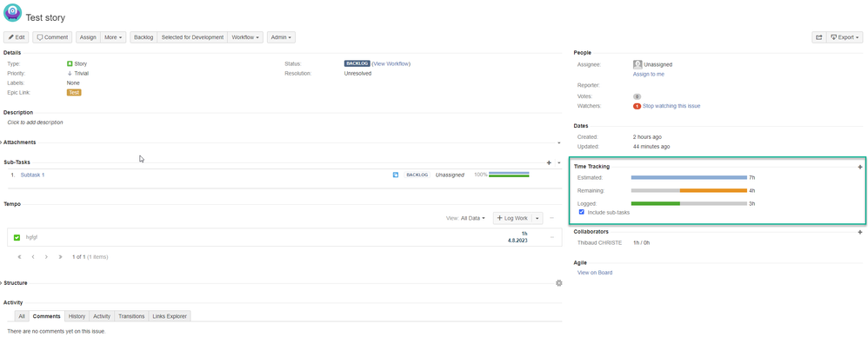This screenshot has height=337, width=868.
Task: Toggle the Include sub-tasks checkbox
Action: point(581,212)
